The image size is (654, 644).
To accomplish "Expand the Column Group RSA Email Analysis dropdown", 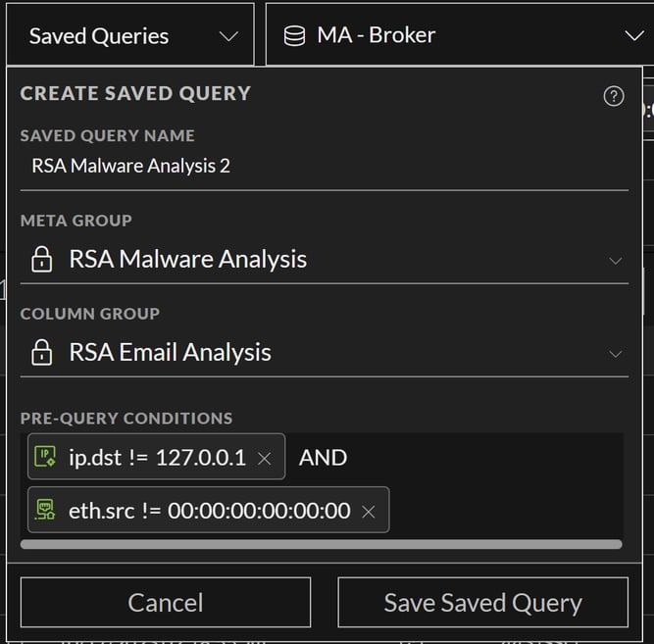I will [325, 353].
